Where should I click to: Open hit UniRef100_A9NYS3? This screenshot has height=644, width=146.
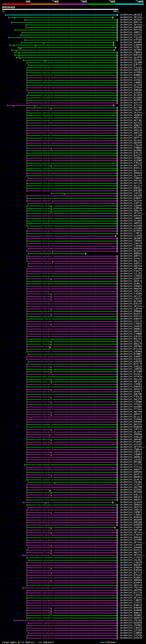131,32
